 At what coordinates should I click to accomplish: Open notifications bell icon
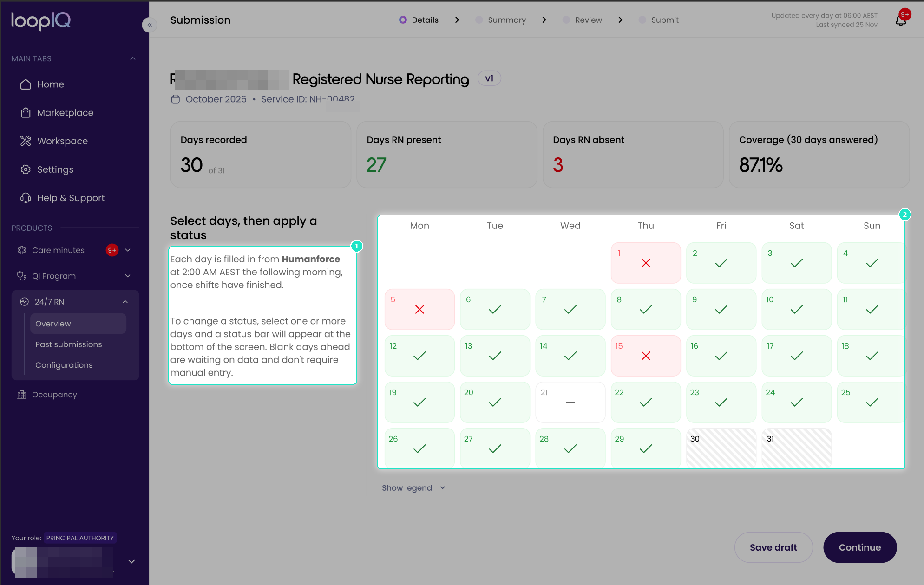coord(901,20)
